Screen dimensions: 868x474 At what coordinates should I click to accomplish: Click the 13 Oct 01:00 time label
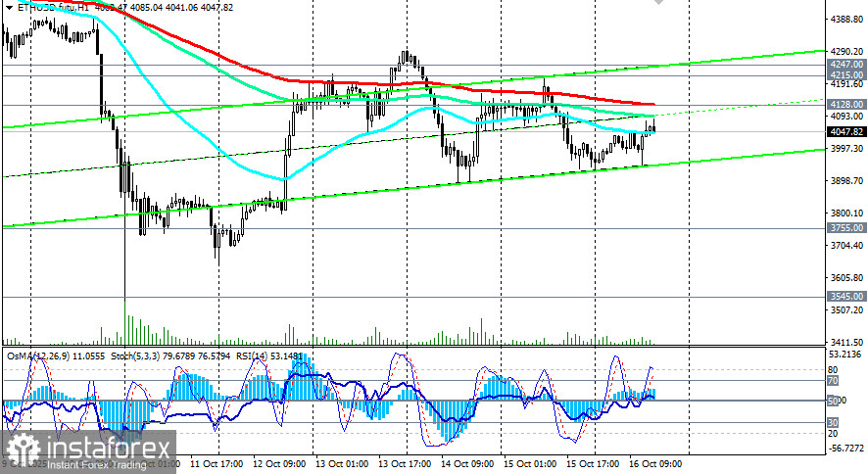(x=342, y=464)
